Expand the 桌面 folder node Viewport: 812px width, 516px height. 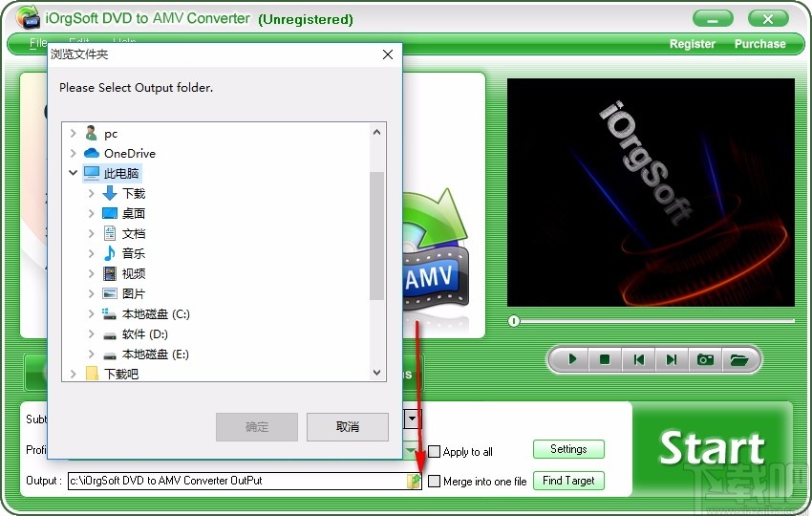[91, 213]
